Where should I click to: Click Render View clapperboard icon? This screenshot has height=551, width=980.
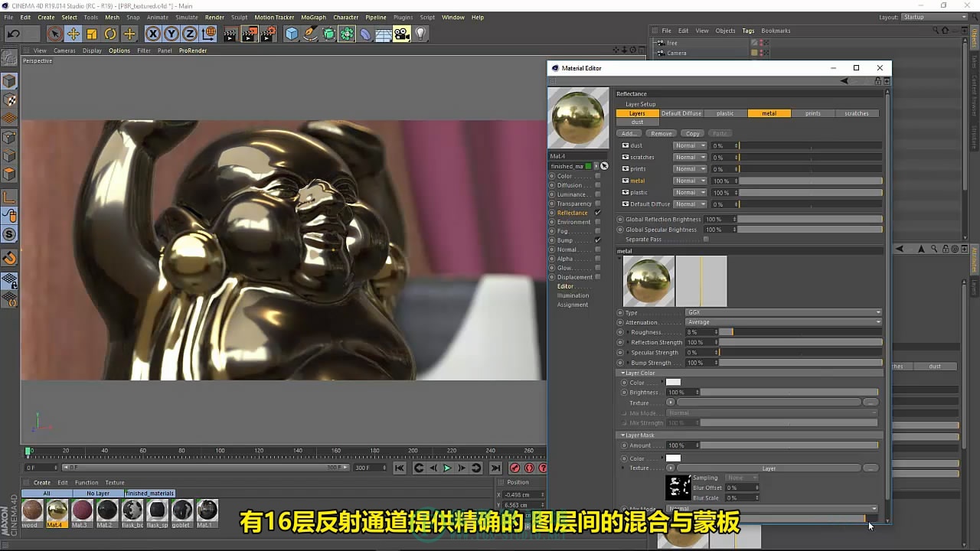coord(230,34)
